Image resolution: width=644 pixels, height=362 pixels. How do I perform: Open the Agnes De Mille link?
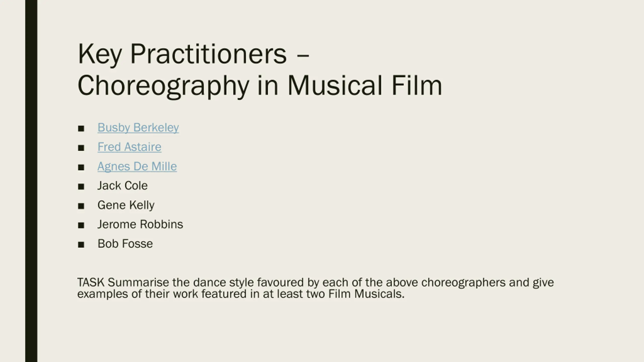click(137, 166)
